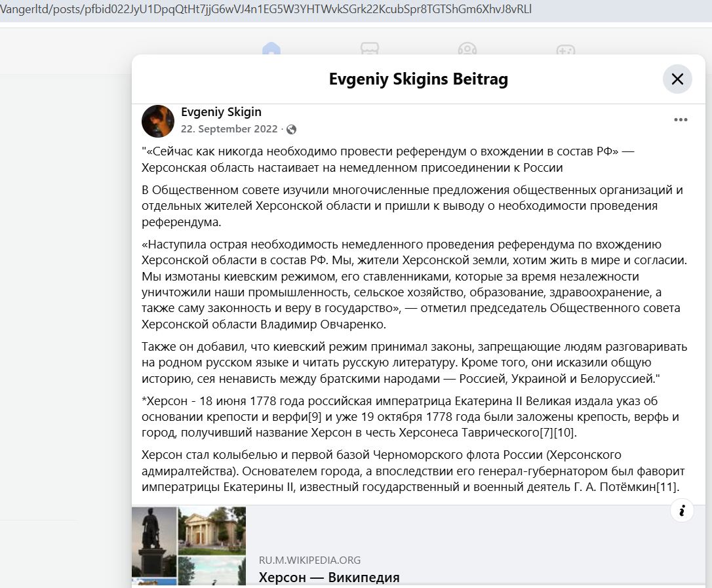Click Evgeniy Skigin's profile picture

(158, 121)
